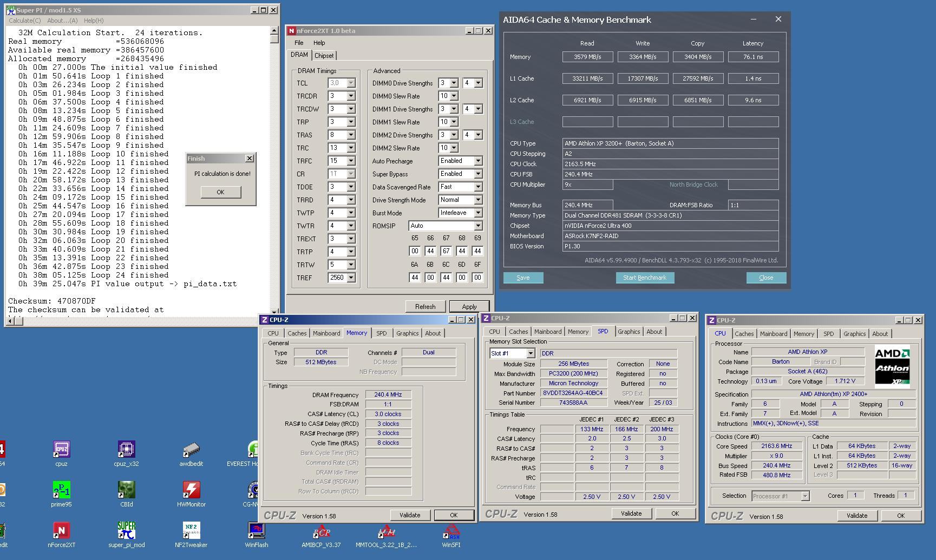The height and width of the screenshot is (560, 936).
Task: Launch the cpuz_x32 desktop shortcut
Action: (126, 450)
